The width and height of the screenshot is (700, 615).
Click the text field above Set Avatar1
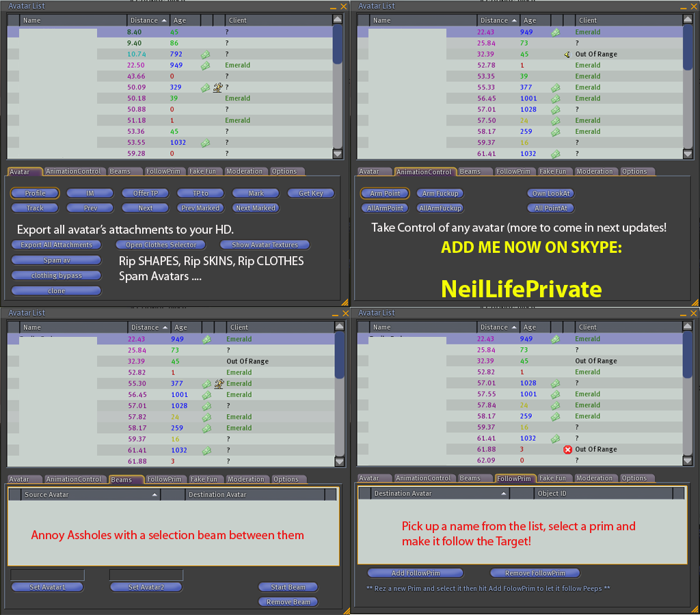(x=47, y=575)
